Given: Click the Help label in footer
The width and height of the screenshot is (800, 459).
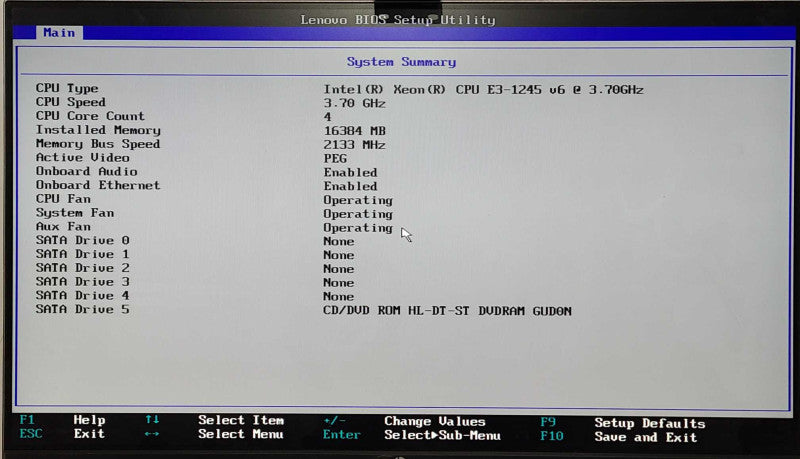Looking at the screenshot, I should pyautogui.click(x=89, y=420).
